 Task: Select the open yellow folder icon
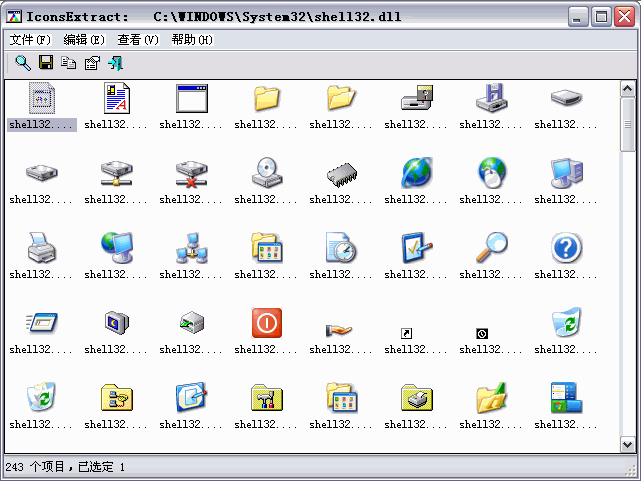pyautogui.click(x=341, y=98)
